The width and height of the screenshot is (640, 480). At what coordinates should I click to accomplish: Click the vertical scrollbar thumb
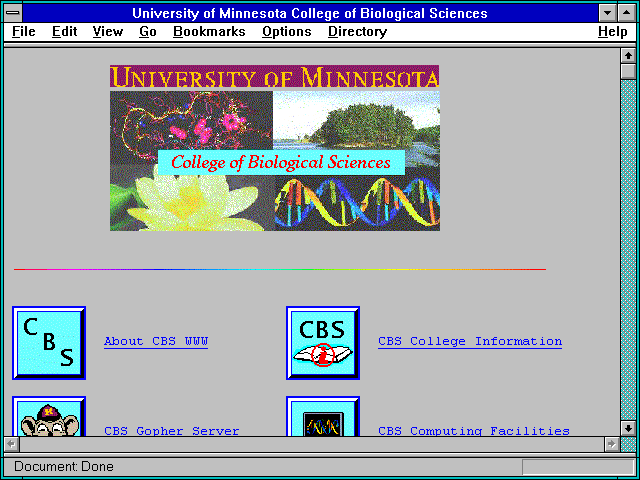point(628,72)
